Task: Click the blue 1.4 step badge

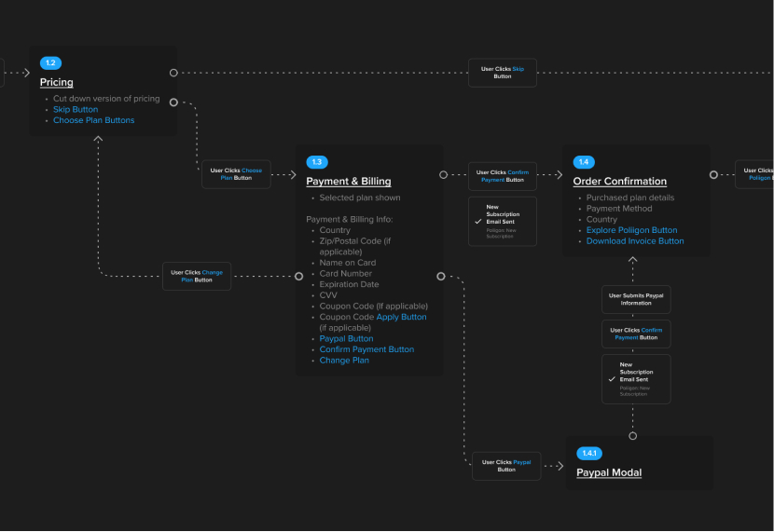Action: click(x=584, y=162)
